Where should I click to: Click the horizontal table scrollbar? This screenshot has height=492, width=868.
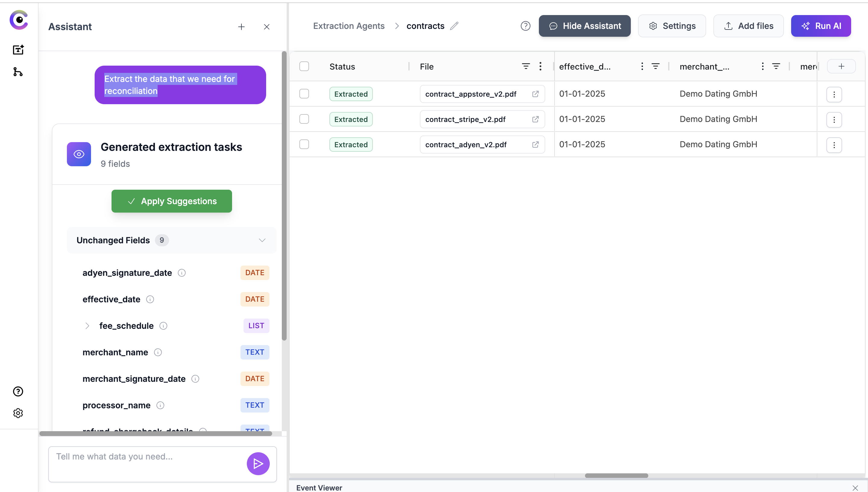[x=616, y=475]
